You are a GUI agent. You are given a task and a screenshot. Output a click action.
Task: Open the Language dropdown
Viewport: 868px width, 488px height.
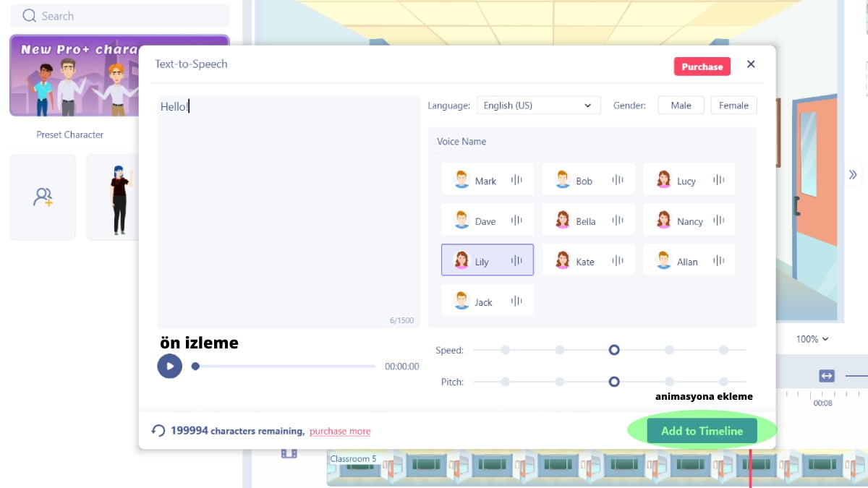click(538, 106)
